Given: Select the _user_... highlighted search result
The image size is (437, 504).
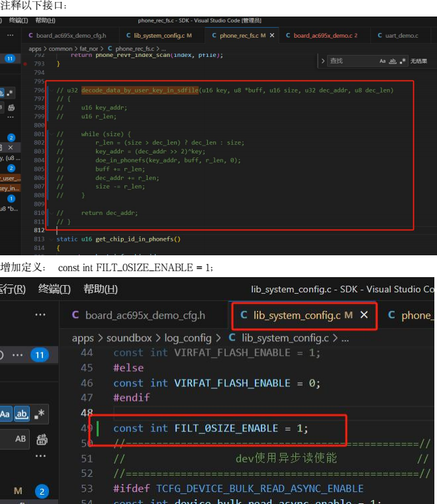Looking at the screenshot, I should (x=11, y=178).
